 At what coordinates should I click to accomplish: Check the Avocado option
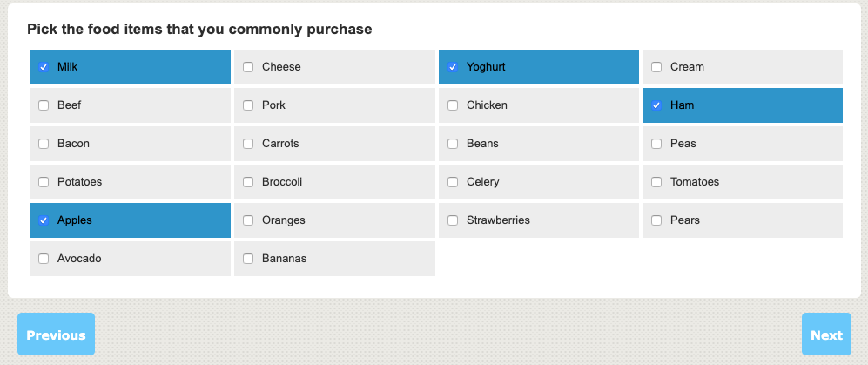coord(44,259)
